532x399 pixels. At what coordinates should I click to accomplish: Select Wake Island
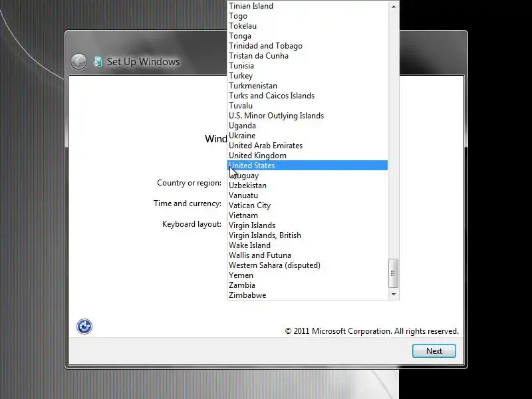(x=307, y=245)
